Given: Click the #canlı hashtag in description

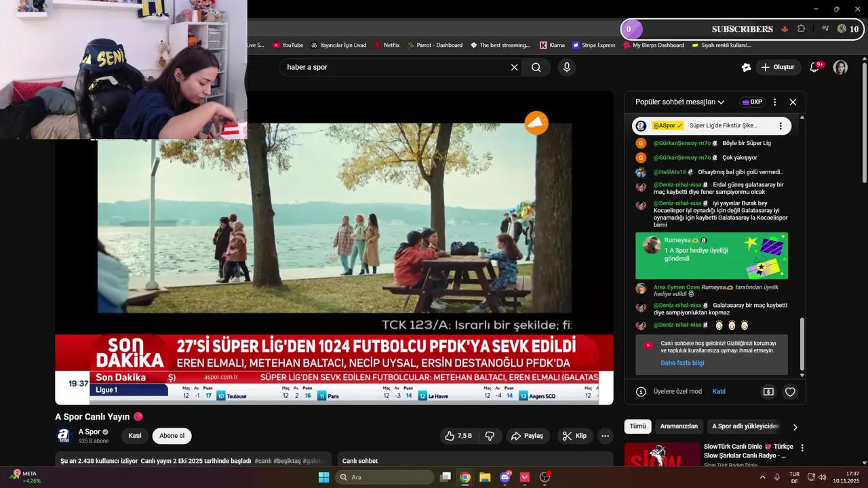Looking at the screenshot, I should click(x=264, y=461).
